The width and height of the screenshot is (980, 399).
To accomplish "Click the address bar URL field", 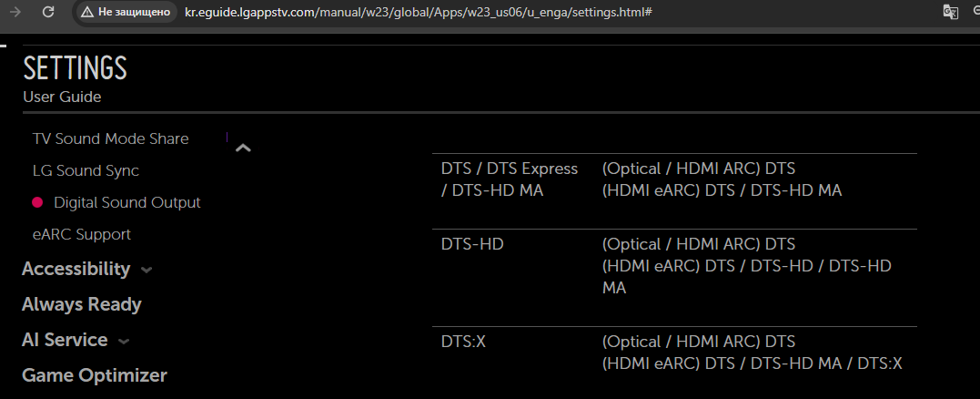I will pos(417,13).
